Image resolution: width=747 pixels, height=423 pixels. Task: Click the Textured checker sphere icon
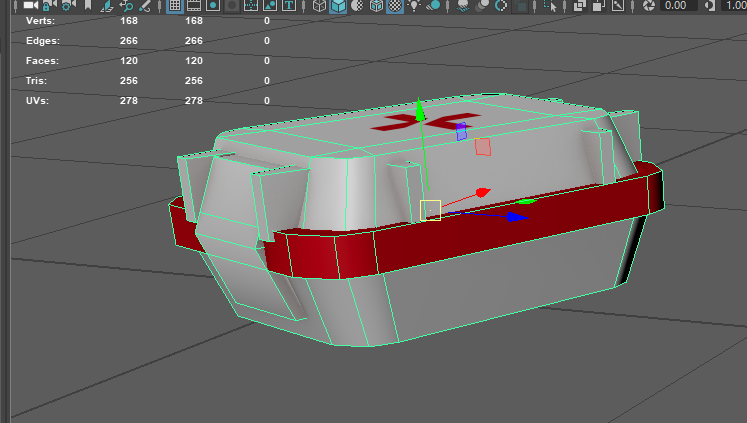395,5
